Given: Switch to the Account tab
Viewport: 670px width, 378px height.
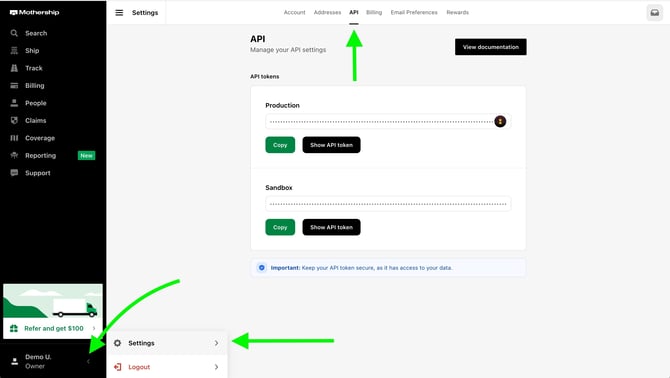Looking at the screenshot, I should (294, 12).
